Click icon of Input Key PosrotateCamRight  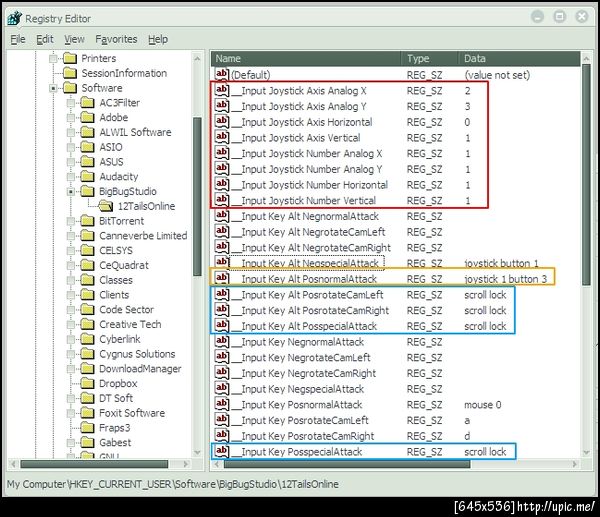pos(222,435)
